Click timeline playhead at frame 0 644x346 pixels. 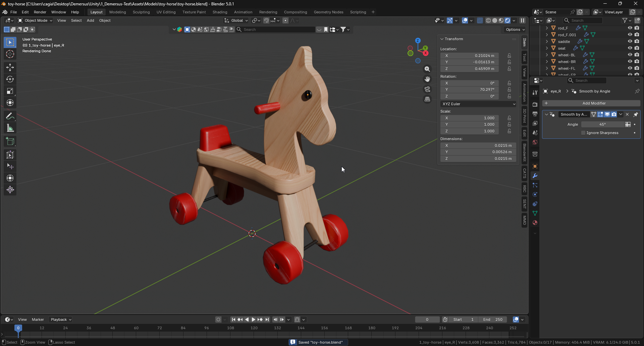click(18, 328)
